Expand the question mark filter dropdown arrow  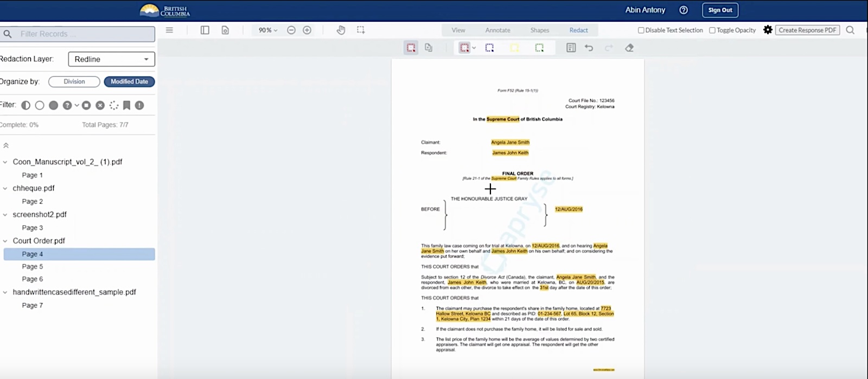point(76,105)
